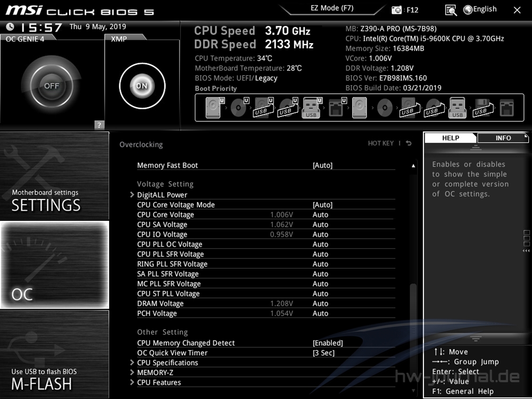Select the UEFI CD/DVD boot device icon
Image resolution: width=532 pixels, height=399 pixels.
239,108
